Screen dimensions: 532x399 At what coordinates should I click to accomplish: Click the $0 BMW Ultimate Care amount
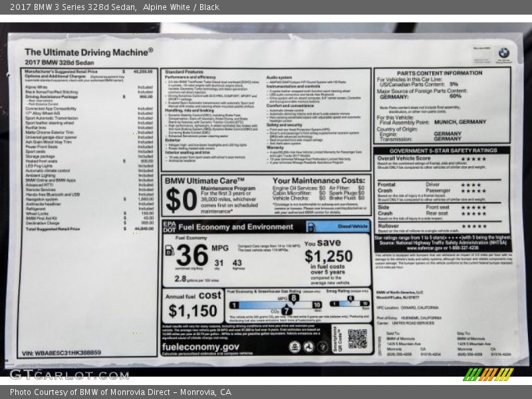(x=181, y=199)
